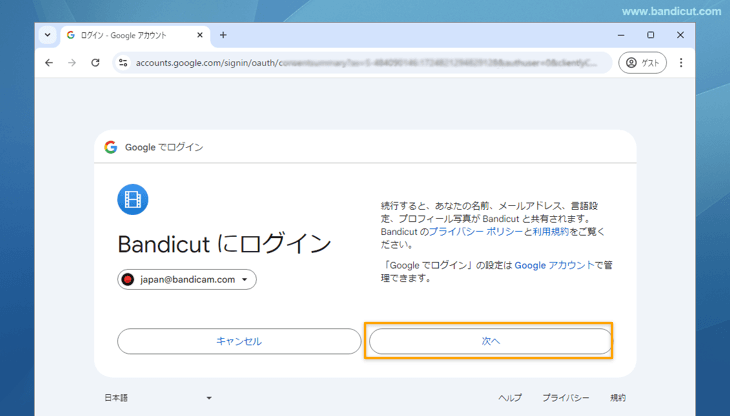Click the ヘルプ footer link
Viewport: 730px width, 416px height.
click(x=510, y=398)
